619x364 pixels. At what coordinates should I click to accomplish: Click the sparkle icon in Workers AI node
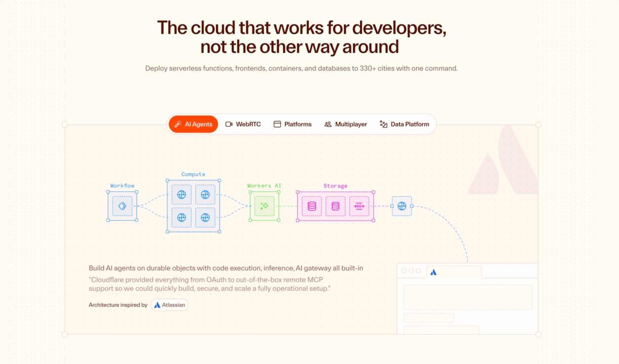(x=264, y=206)
